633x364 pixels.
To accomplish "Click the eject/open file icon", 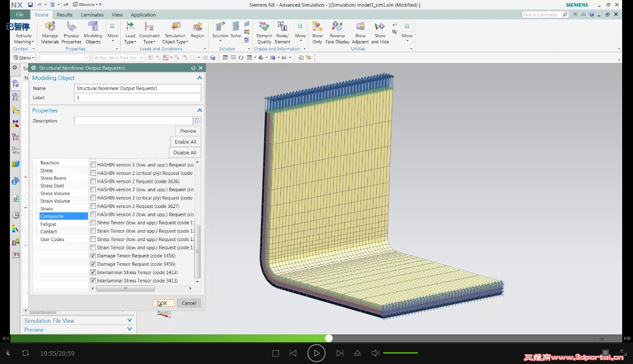I will pyautogui.click(x=358, y=353).
